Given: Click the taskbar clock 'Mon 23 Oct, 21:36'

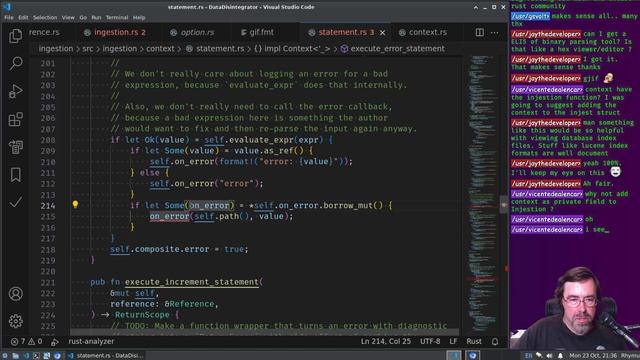Looking at the screenshot, I should (594, 356).
